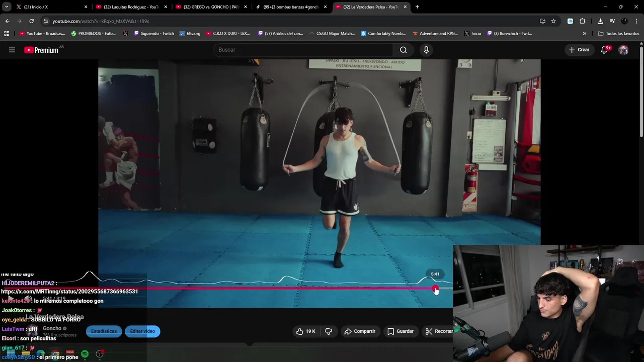This screenshot has width=644, height=362.
Task: Reload the current page
Action: coord(31,21)
